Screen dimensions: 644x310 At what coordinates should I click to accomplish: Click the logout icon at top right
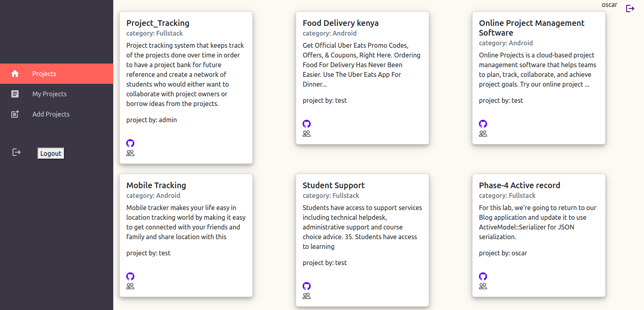(630, 8)
